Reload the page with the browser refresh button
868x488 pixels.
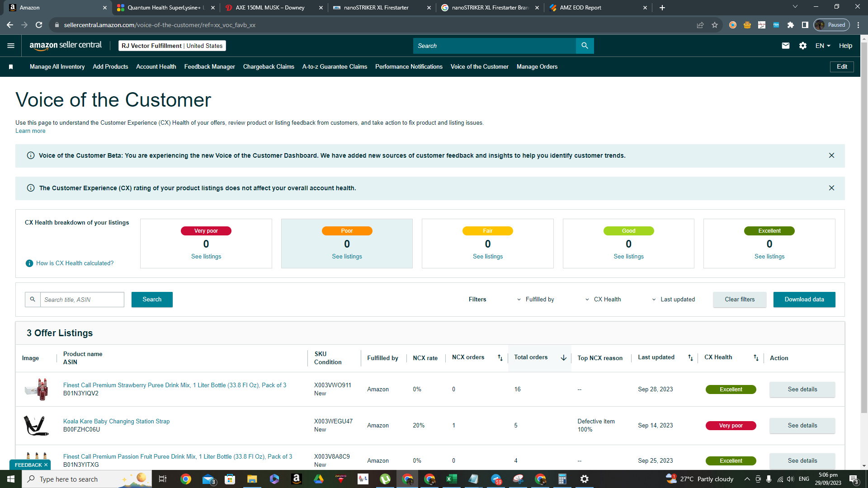[39, 25]
